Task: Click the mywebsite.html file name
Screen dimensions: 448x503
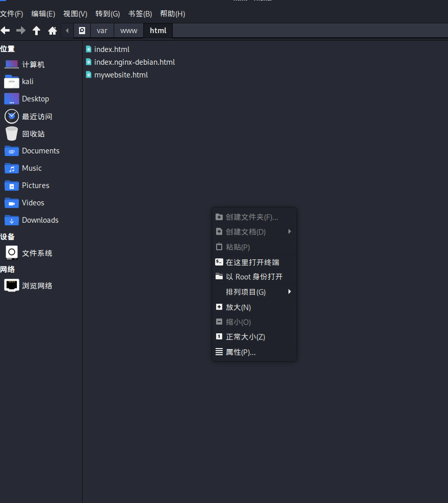Action: pos(121,75)
